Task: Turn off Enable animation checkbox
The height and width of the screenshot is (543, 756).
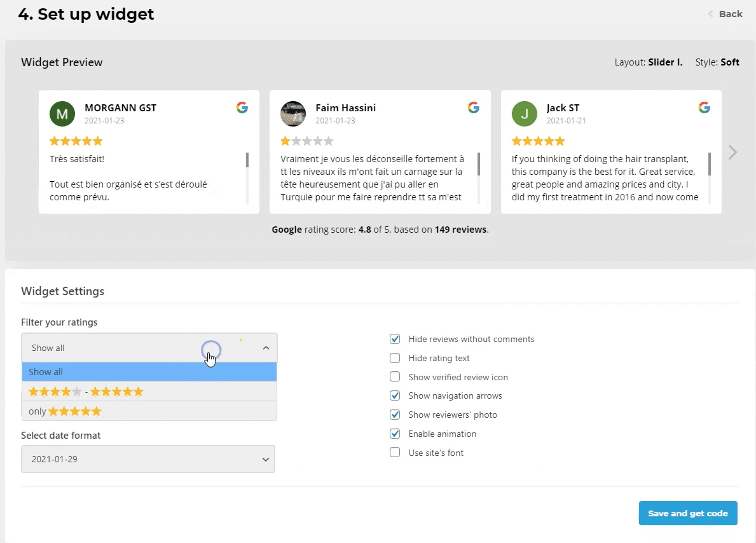Action: pyautogui.click(x=395, y=434)
